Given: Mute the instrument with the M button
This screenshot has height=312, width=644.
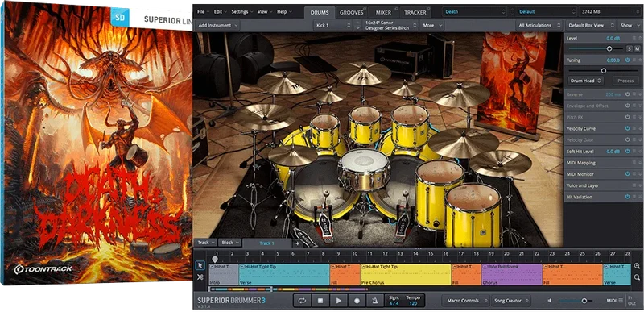Looking at the screenshot, I should tap(637, 48).
